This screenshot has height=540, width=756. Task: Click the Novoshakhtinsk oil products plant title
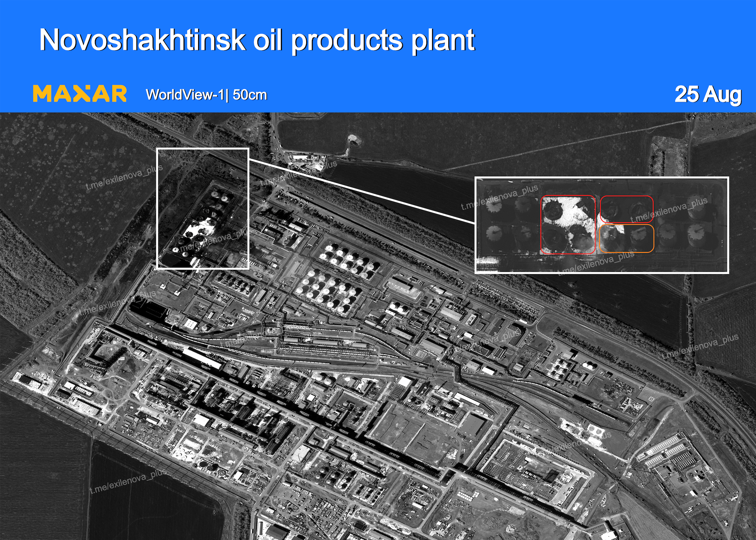point(257,40)
